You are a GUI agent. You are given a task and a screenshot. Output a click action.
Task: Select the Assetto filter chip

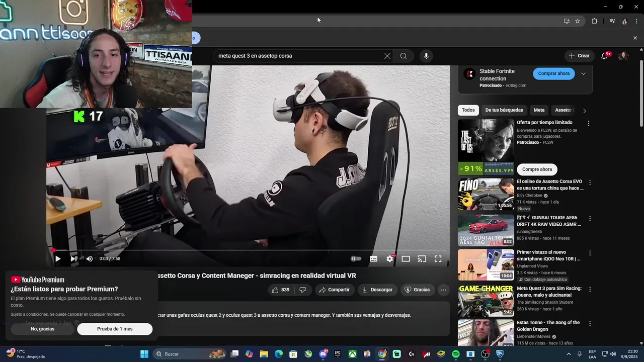point(564,110)
